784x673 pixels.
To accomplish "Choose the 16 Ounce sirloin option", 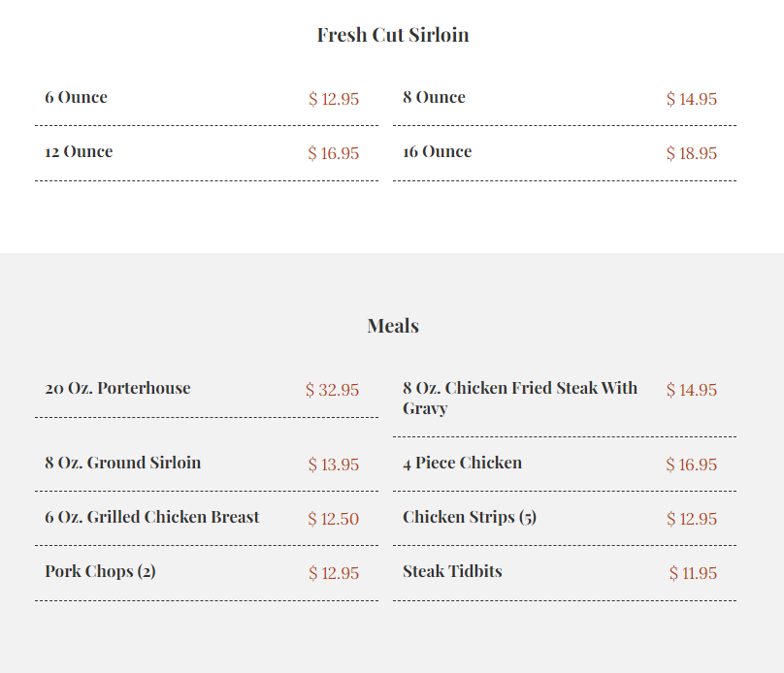I will [x=438, y=151].
